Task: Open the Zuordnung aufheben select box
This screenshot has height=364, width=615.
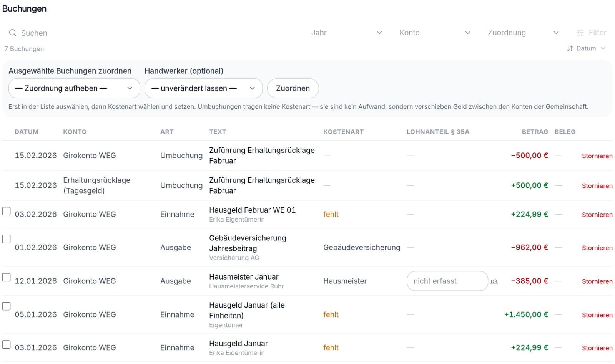Action: [x=74, y=88]
